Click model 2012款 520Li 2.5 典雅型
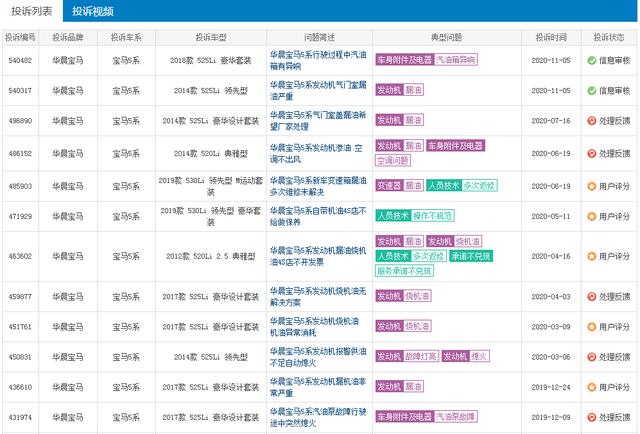 point(211,256)
